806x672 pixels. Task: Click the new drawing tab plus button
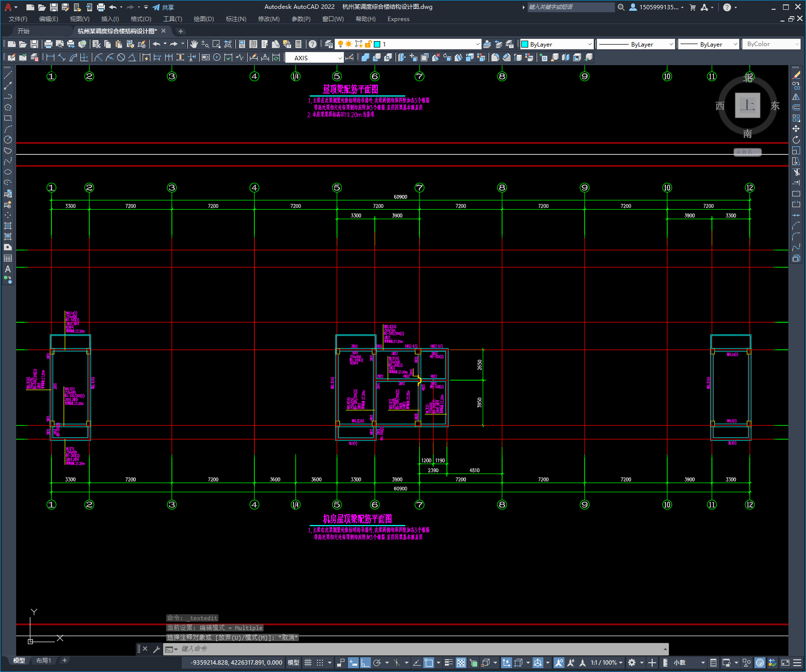coord(181,31)
